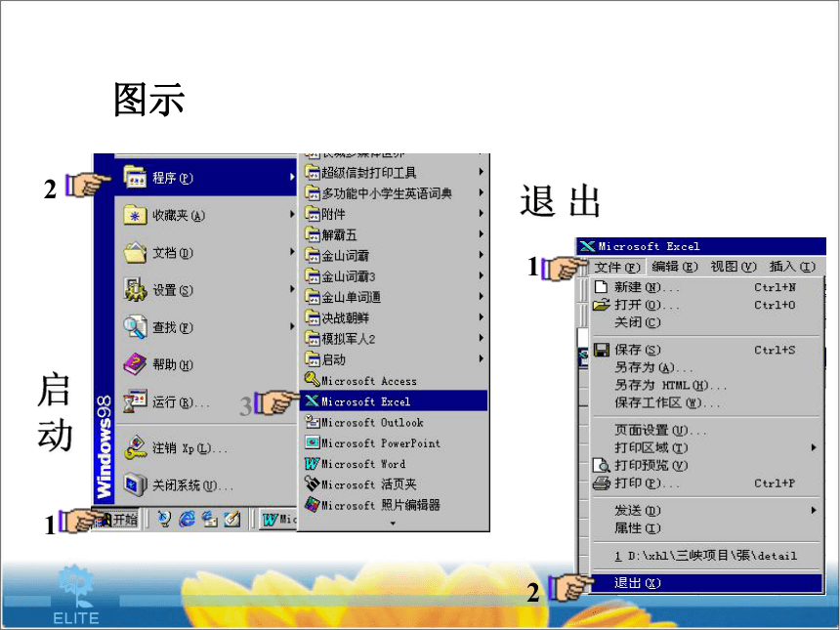Image resolution: width=840 pixels, height=630 pixels.
Task: Open the 文件(F) menu in Excel
Action: click(617, 267)
